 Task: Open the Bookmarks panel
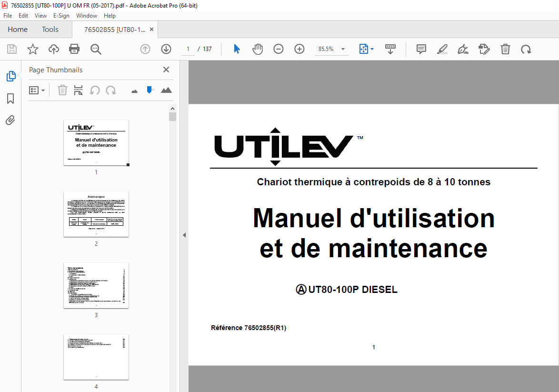(x=10, y=99)
